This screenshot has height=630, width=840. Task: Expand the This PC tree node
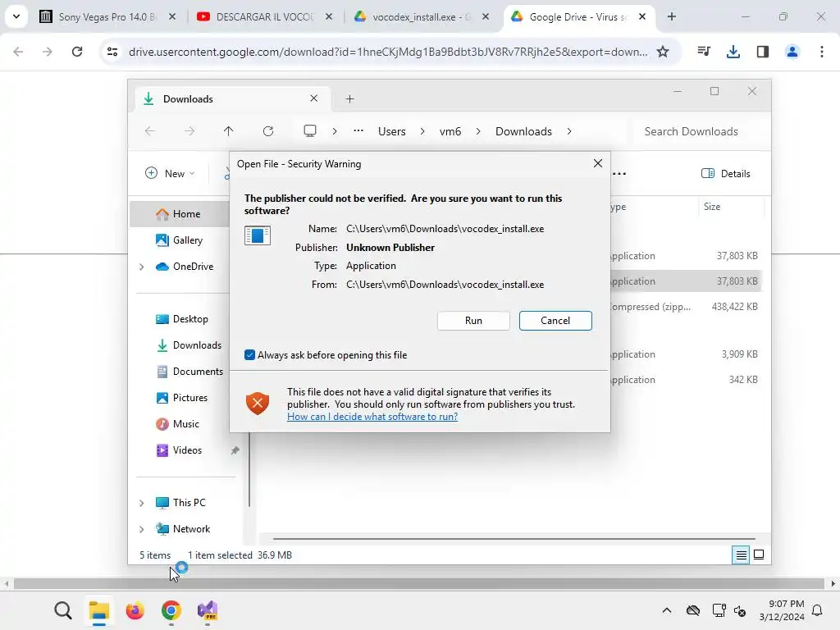[x=141, y=503]
